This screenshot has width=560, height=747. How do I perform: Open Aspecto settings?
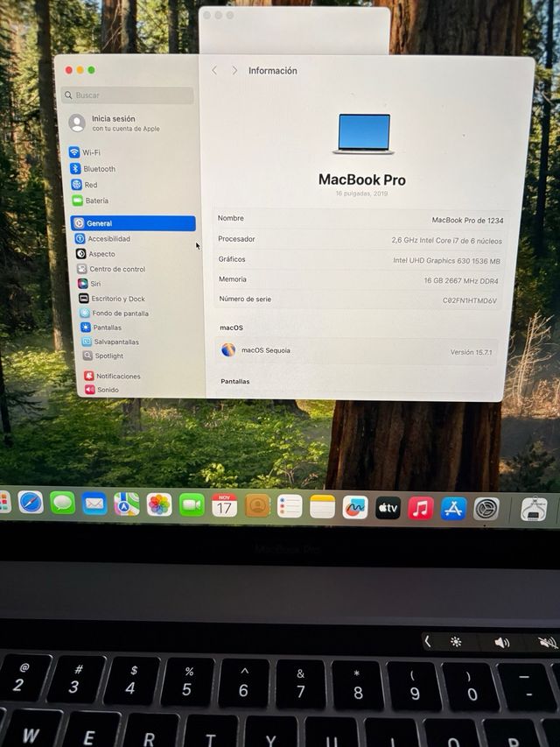[95, 254]
